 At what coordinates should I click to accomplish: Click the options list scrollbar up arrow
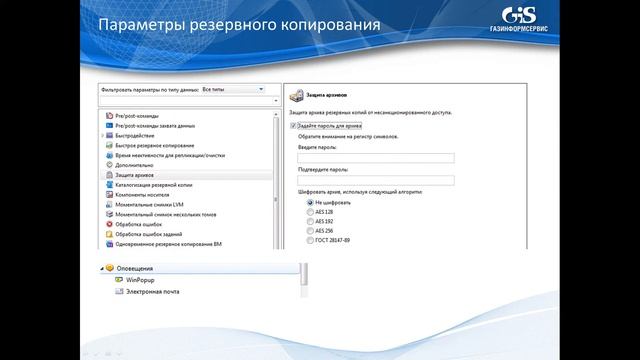[276, 115]
